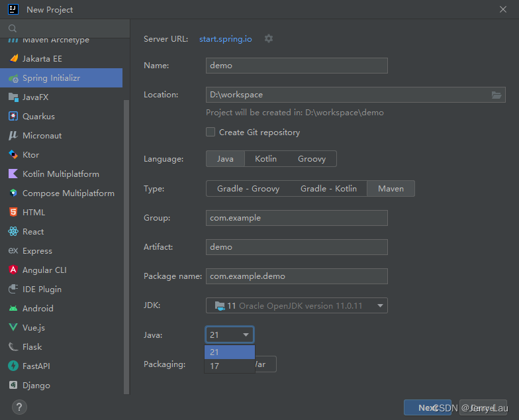Click the Android robot icon
The width and height of the screenshot is (519, 420).
(x=13, y=309)
